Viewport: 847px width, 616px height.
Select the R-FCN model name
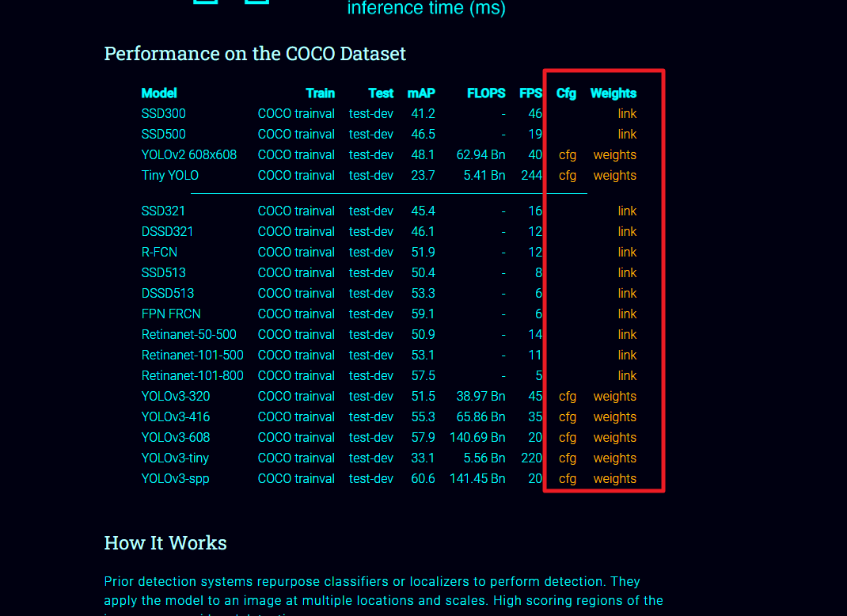pos(159,253)
